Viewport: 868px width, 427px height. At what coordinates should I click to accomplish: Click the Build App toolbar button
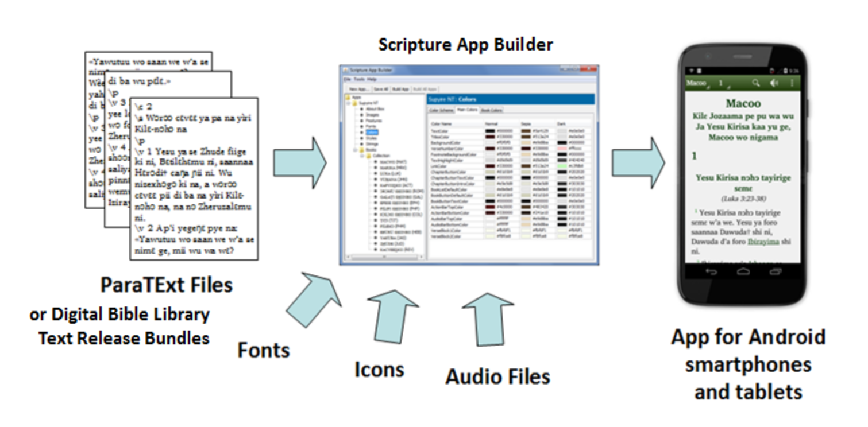(400, 89)
